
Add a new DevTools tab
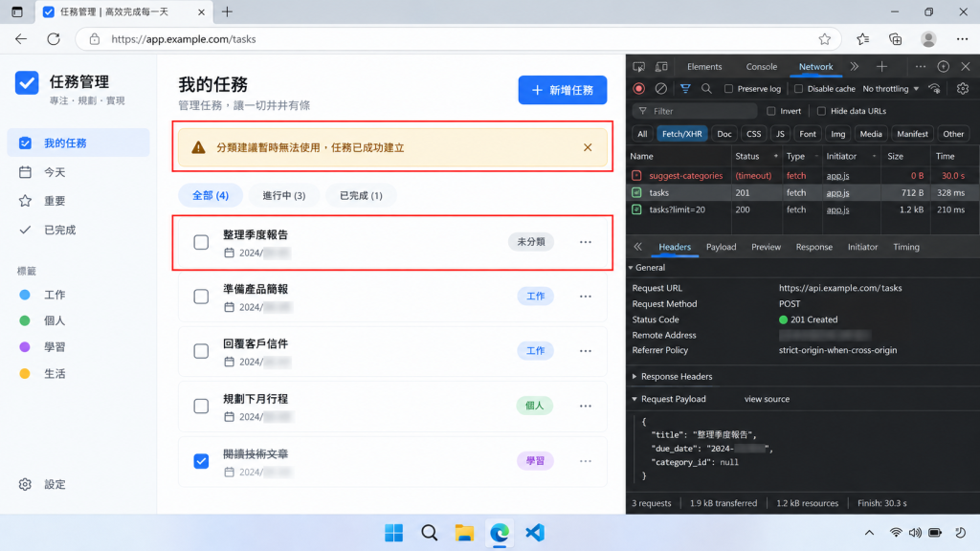(x=881, y=67)
